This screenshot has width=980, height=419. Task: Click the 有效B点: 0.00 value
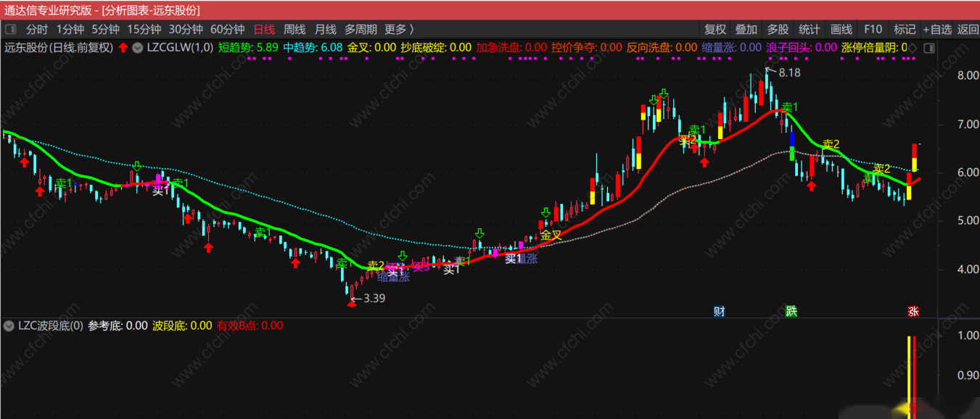(250, 325)
